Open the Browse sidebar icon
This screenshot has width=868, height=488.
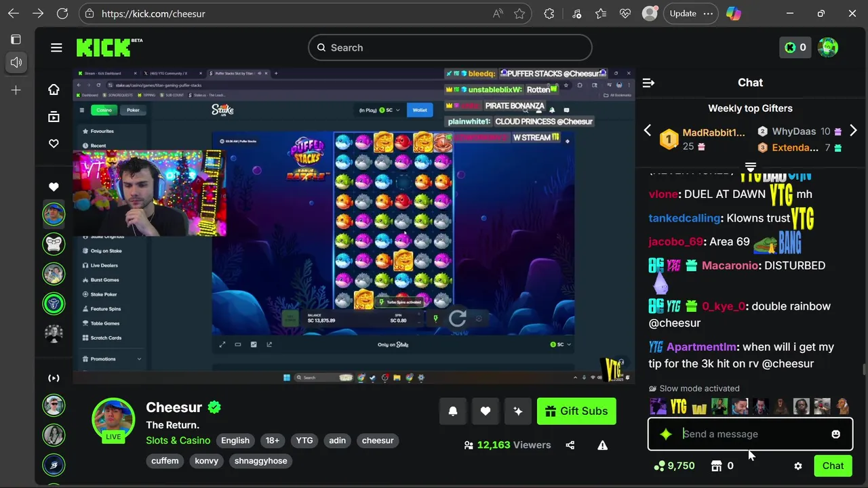(x=54, y=117)
